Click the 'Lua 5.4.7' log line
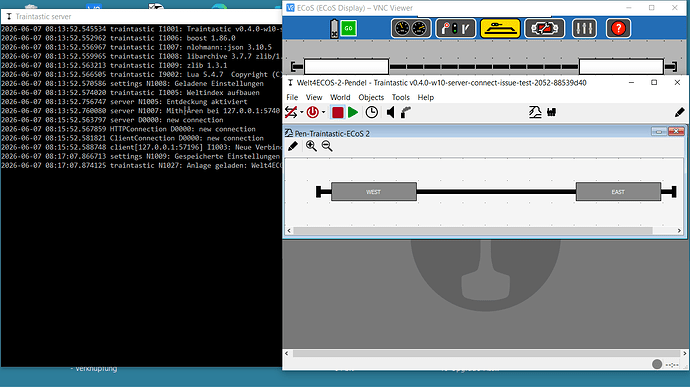690x387 pixels. click(141, 74)
